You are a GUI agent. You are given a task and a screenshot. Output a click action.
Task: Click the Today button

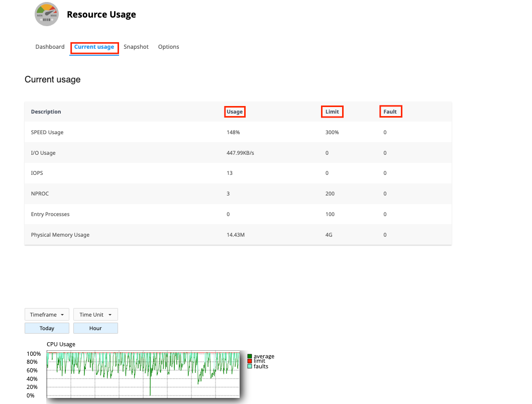point(47,328)
